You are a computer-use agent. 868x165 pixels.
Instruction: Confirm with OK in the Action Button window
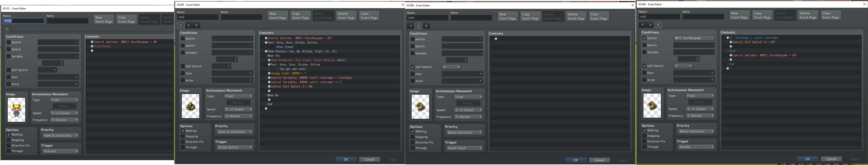point(346,159)
